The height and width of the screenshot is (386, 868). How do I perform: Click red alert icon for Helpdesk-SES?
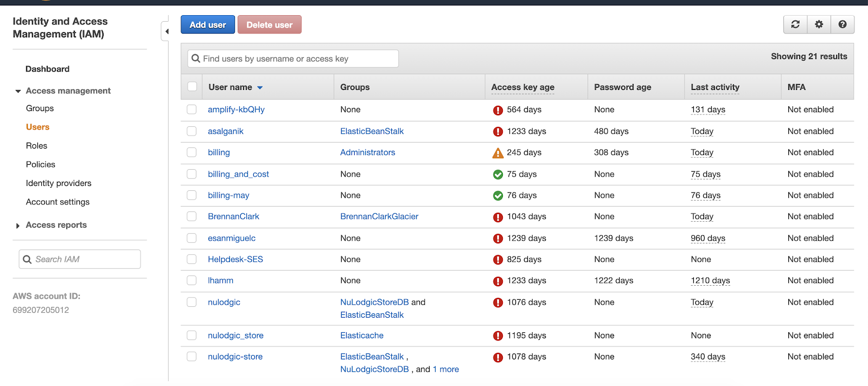(x=498, y=260)
